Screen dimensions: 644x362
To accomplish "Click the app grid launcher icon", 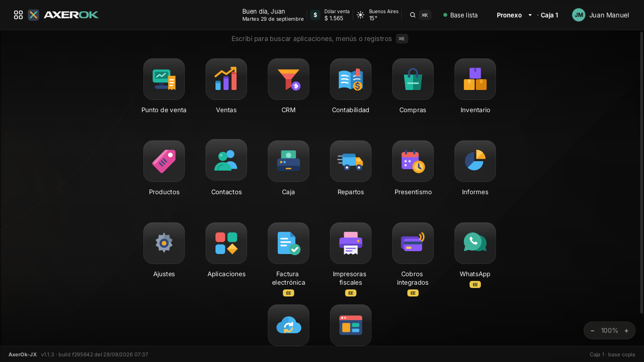I will [18, 15].
